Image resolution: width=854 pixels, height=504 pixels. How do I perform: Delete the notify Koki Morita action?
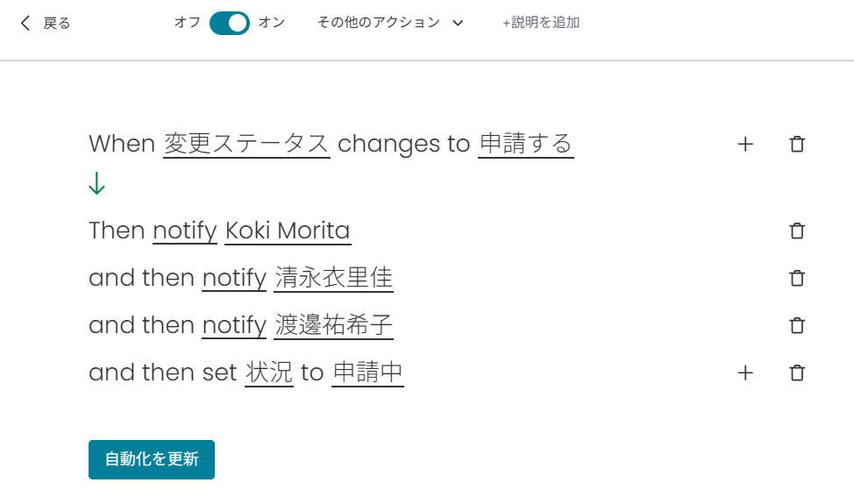tap(797, 231)
